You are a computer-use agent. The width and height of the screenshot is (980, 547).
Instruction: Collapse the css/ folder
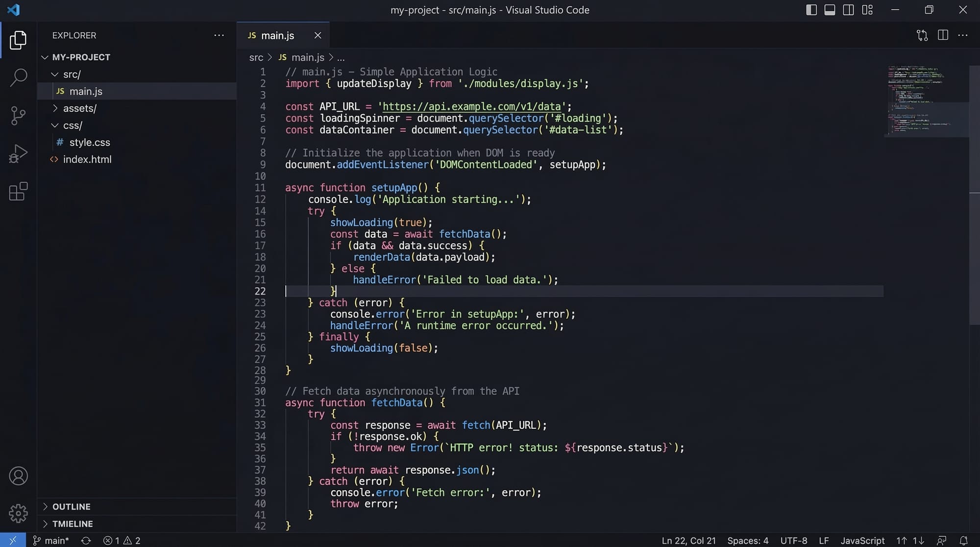click(x=73, y=125)
